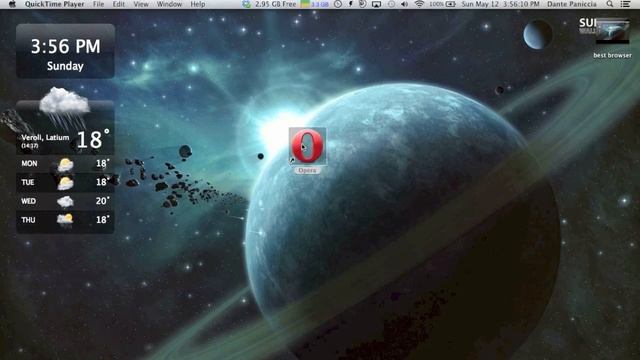Image resolution: width=640 pixels, height=360 pixels.
Task: Select the THU forecast row
Action: pos(65,220)
